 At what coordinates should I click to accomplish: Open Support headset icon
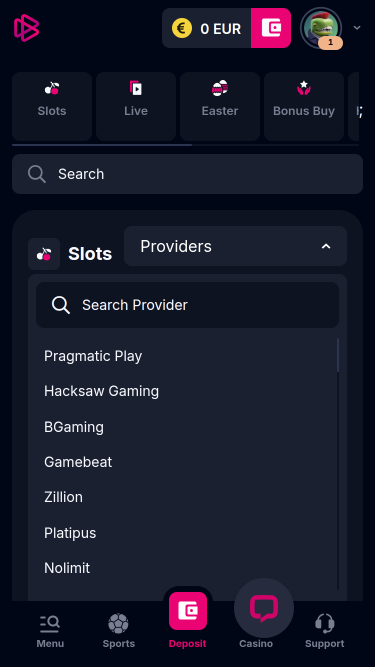(324, 631)
